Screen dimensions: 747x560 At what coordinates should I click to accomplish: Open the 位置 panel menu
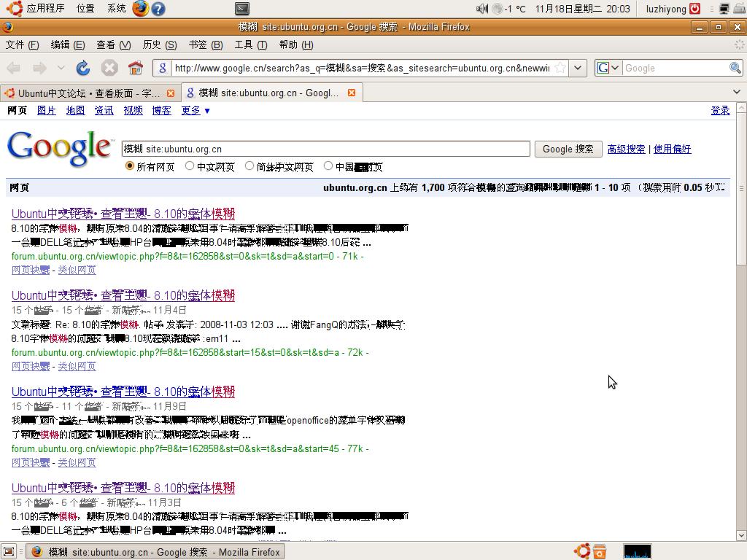point(86,9)
